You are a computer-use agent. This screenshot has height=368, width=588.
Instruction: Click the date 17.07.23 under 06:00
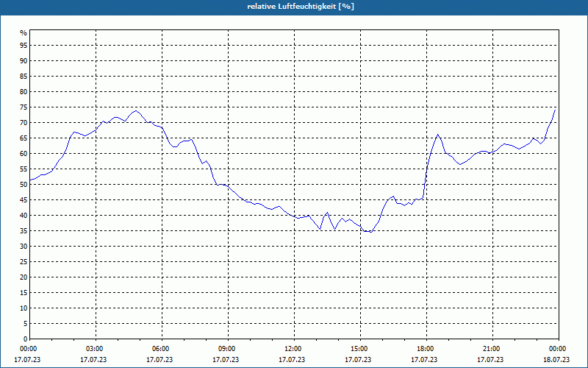pos(159,360)
